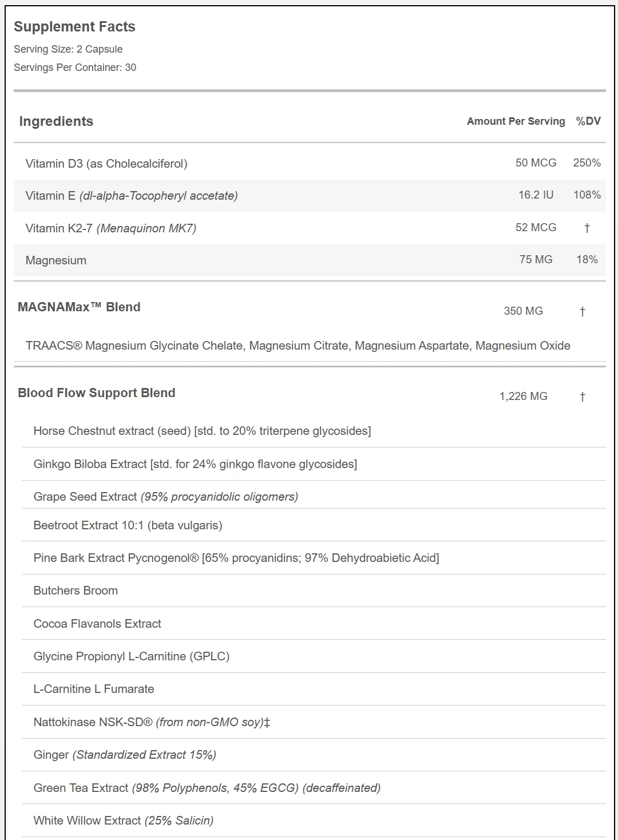This screenshot has height=840, width=618.
Task: Click the White Willow Extract entry
Action: click(x=123, y=821)
